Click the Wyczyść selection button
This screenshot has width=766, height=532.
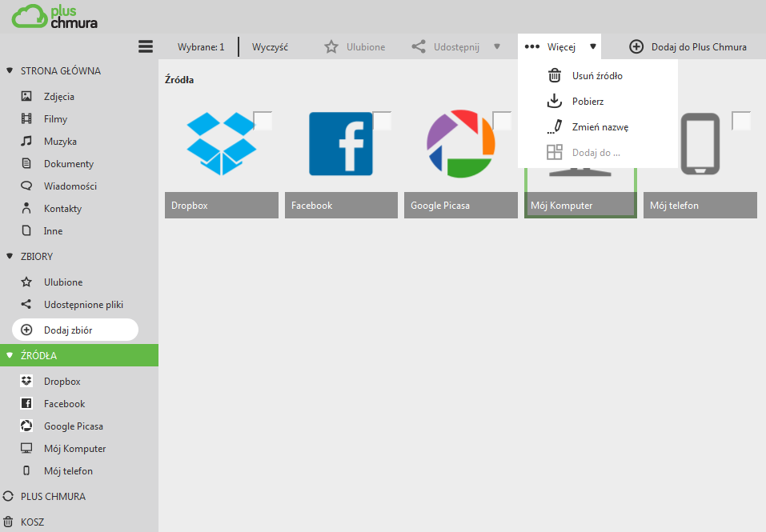point(270,47)
